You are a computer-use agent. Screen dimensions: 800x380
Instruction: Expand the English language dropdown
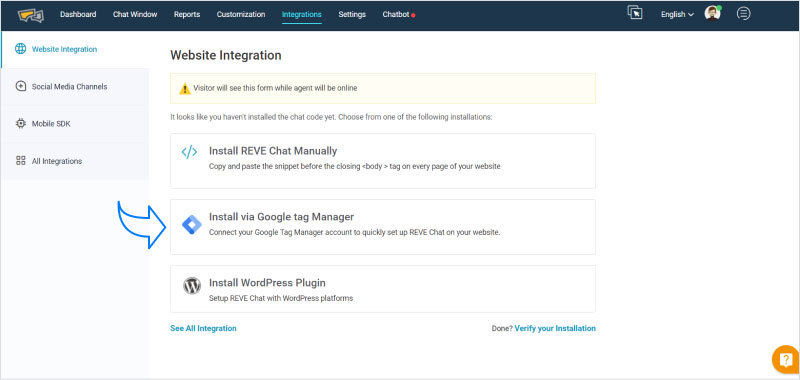pyautogui.click(x=677, y=14)
